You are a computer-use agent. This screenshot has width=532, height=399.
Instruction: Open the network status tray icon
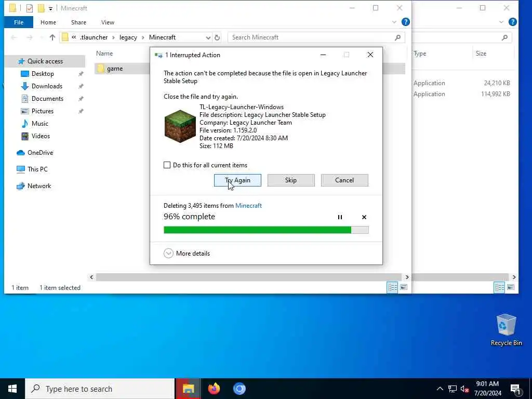click(x=453, y=389)
